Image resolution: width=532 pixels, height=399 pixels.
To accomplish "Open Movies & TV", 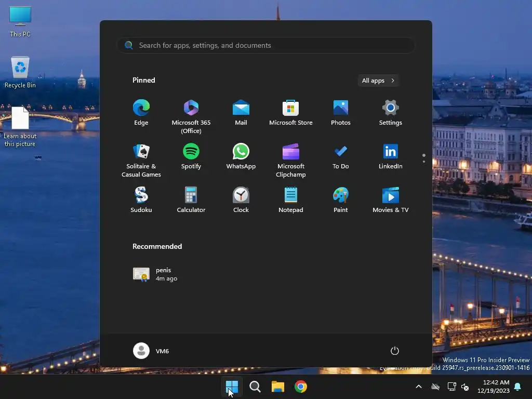I will [x=391, y=200].
